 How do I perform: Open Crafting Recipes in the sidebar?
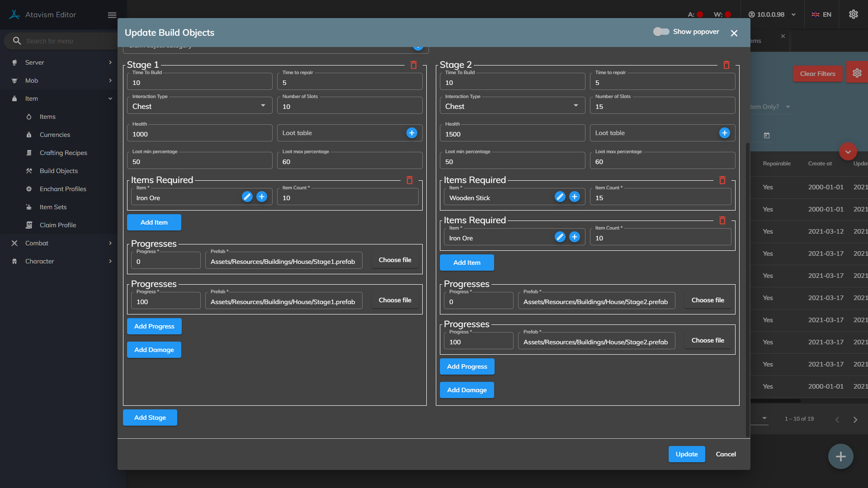pos(63,153)
